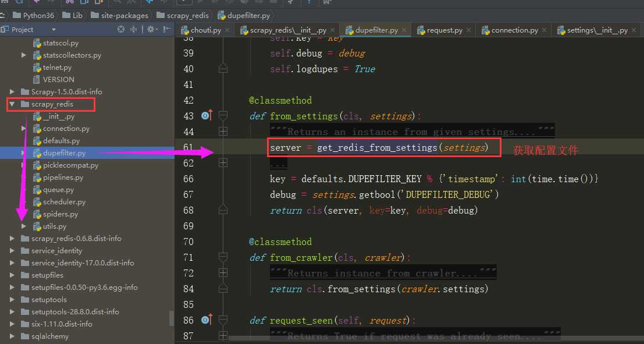Expand the Scrapy-1.5.0.dist-info folder

point(12,91)
